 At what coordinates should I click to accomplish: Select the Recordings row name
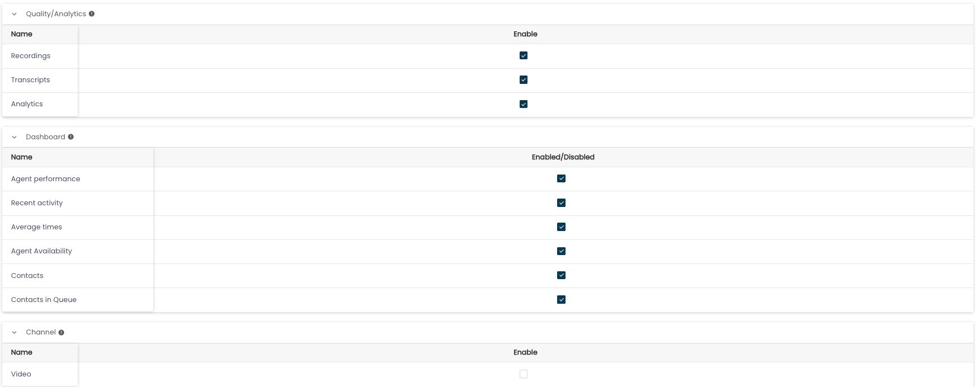(x=31, y=56)
